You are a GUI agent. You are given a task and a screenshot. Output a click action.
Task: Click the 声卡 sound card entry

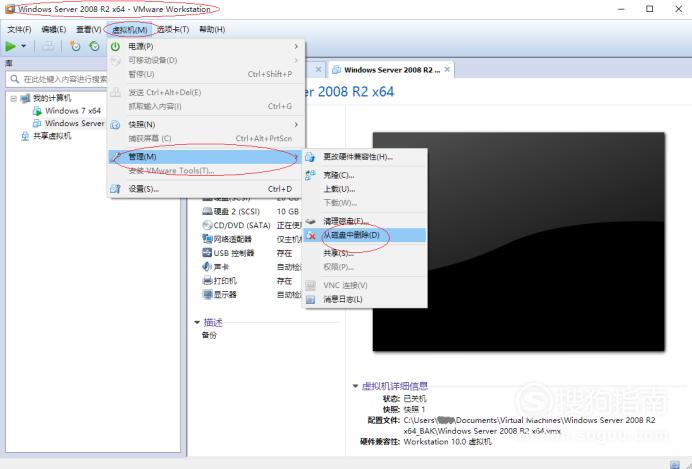(x=221, y=267)
